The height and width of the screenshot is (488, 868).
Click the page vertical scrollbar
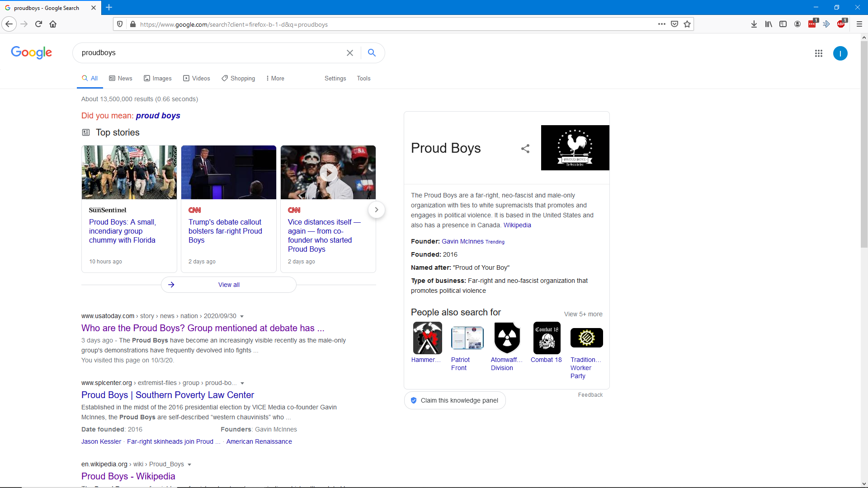(864, 145)
